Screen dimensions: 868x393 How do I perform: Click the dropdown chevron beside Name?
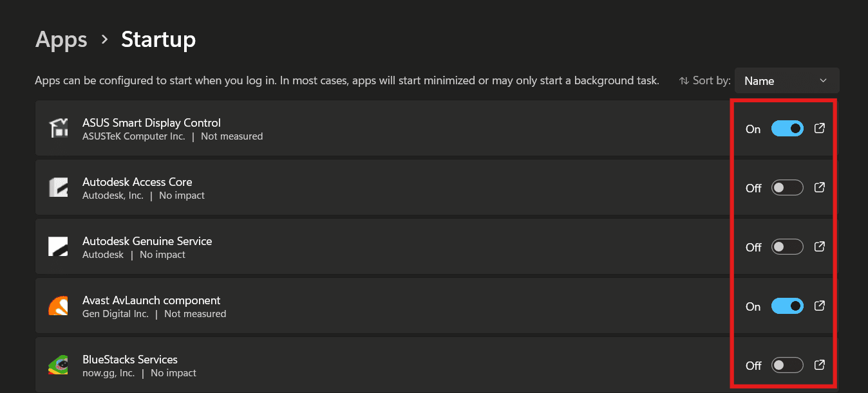[x=823, y=80]
